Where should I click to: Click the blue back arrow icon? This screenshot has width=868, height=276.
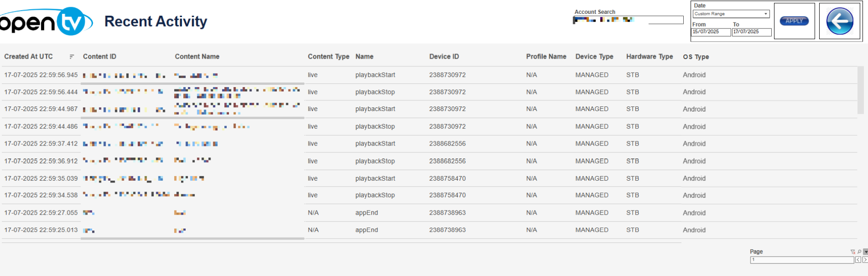(x=839, y=21)
